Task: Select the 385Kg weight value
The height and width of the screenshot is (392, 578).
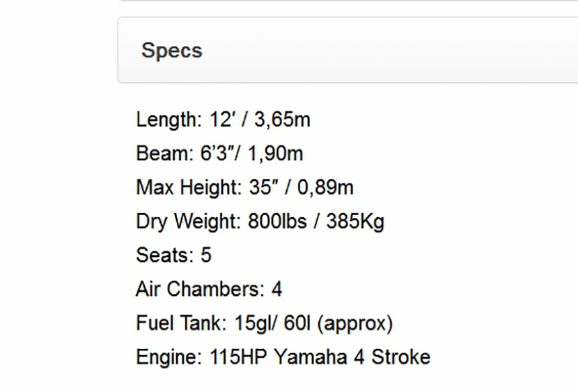Action: coord(354,221)
